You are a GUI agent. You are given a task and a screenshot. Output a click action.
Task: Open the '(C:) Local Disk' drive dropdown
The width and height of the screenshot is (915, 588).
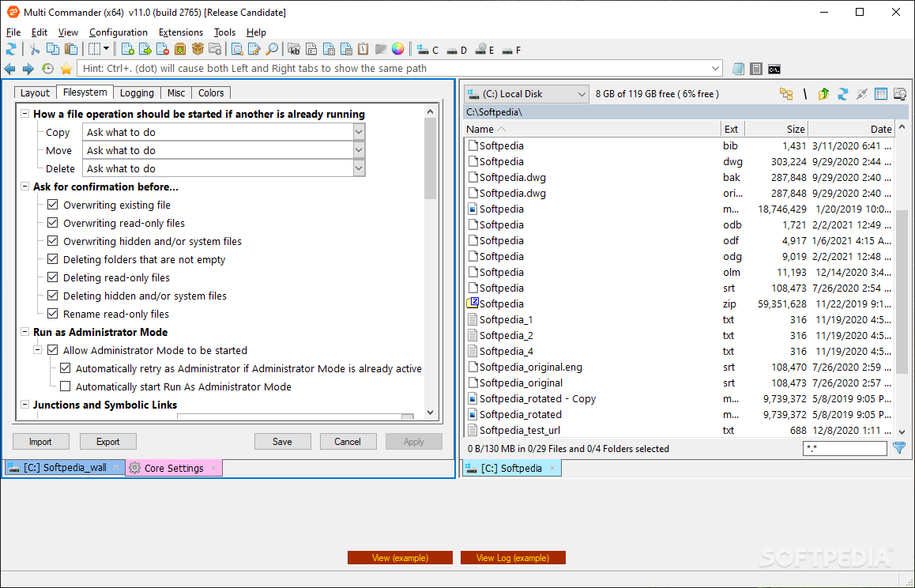[526, 94]
